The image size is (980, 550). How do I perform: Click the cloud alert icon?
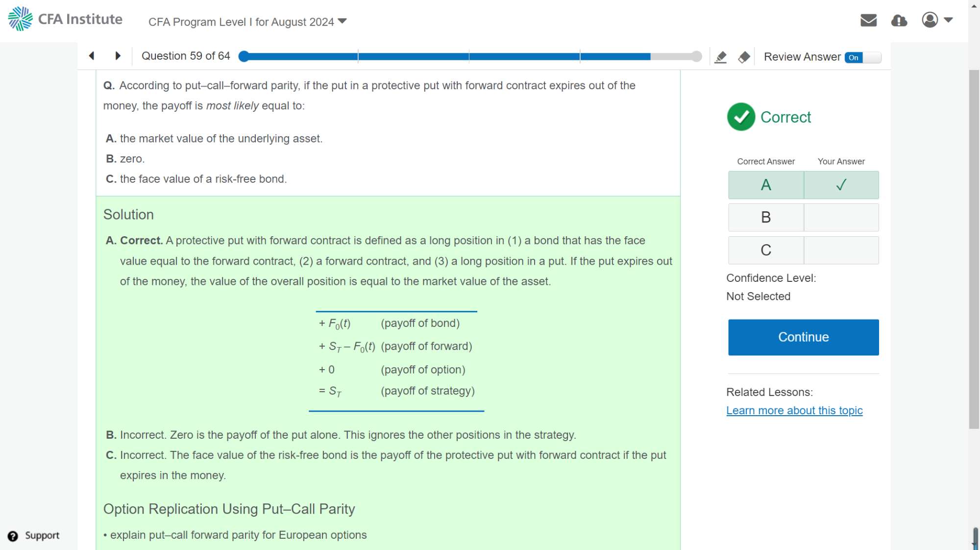coord(899,20)
